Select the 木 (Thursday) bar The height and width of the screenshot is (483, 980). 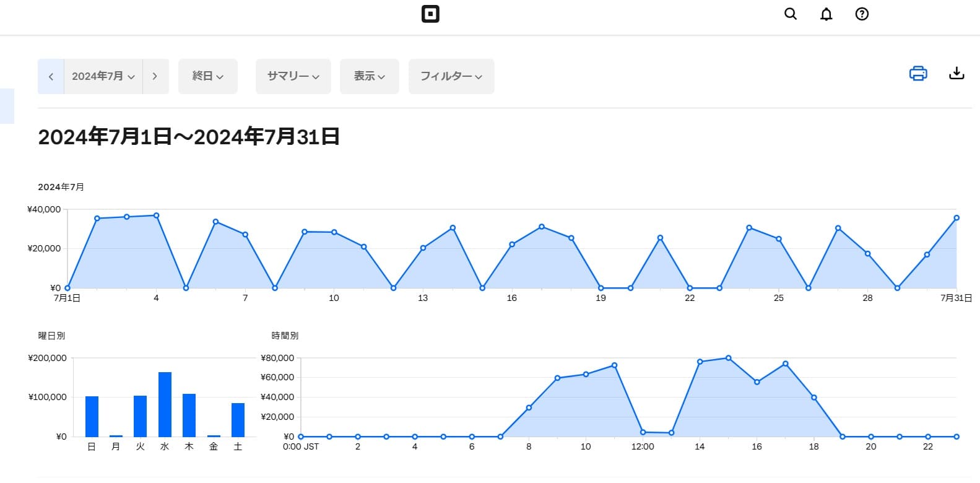tap(189, 415)
